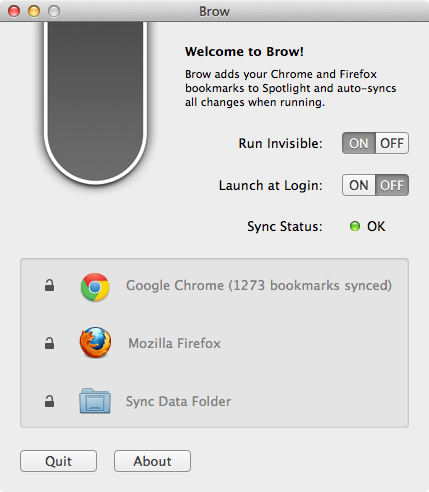The height and width of the screenshot is (492, 429).
Task: Click the green Sync Status indicator
Action: [x=355, y=226]
